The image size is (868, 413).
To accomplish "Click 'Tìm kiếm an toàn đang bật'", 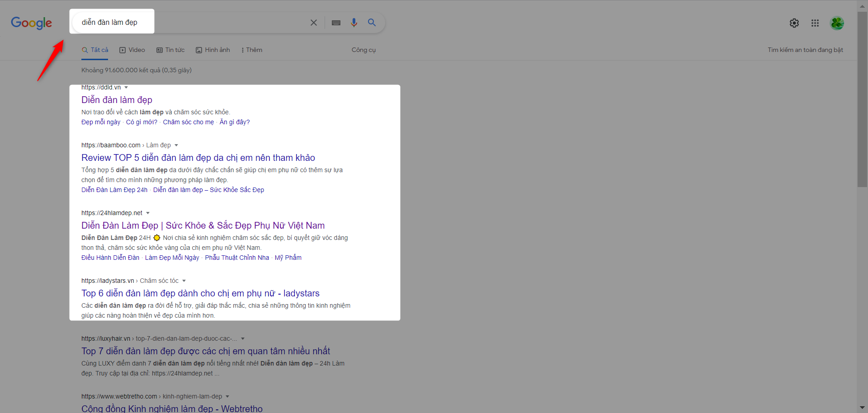I will [x=805, y=50].
